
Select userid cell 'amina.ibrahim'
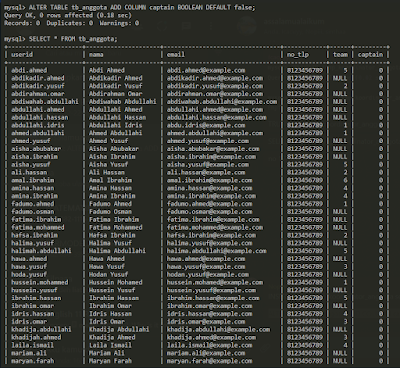34,196
